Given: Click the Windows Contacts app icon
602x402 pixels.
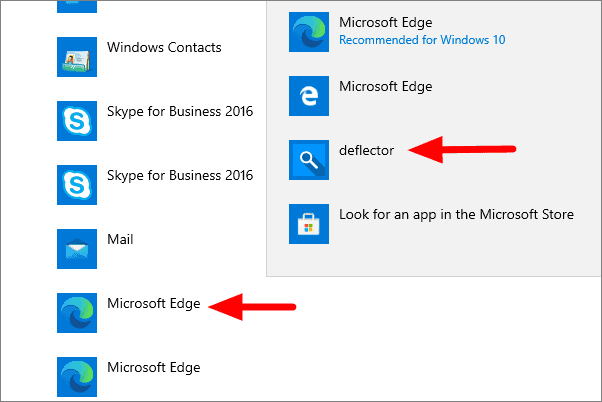Looking at the screenshot, I should pyautogui.click(x=77, y=57).
